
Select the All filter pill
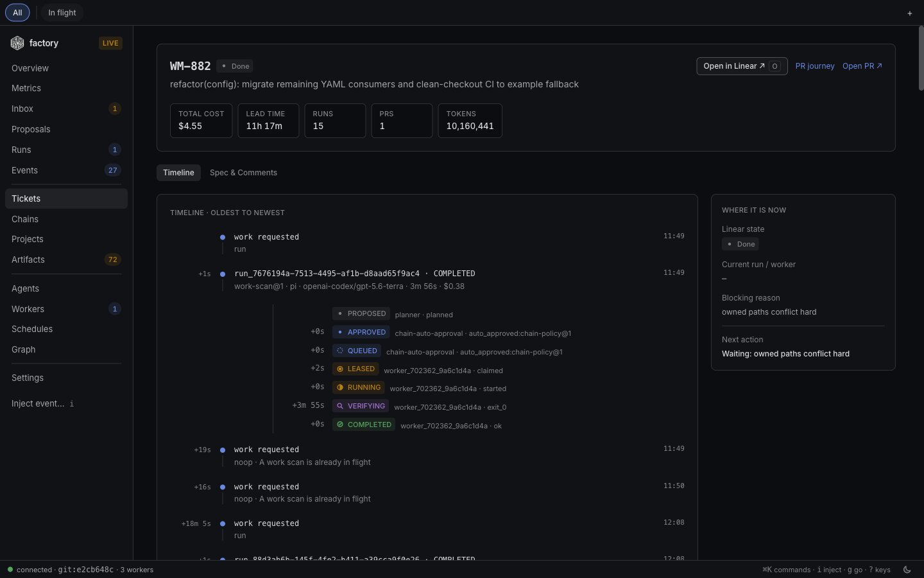click(17, 13)
